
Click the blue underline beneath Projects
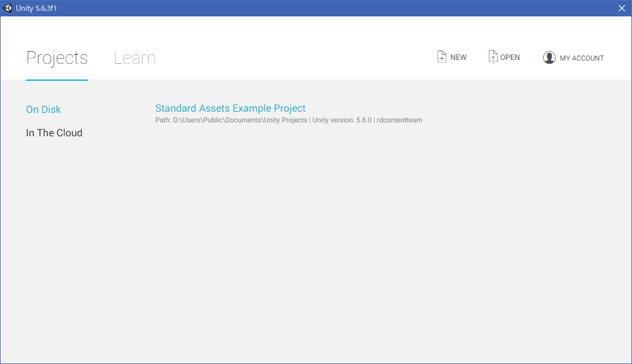coord(57,80)
